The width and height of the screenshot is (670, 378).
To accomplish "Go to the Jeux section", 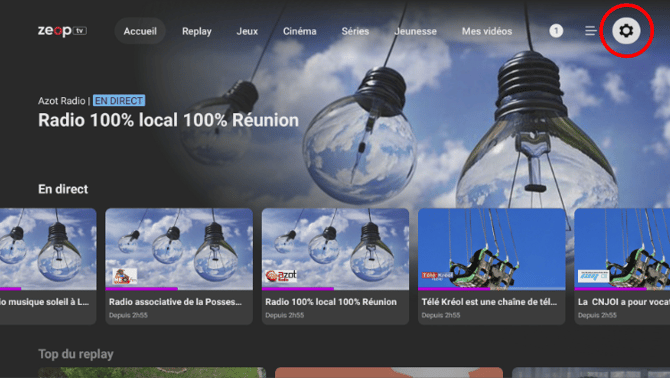I will pyautogui.click(x=247, y=31).
